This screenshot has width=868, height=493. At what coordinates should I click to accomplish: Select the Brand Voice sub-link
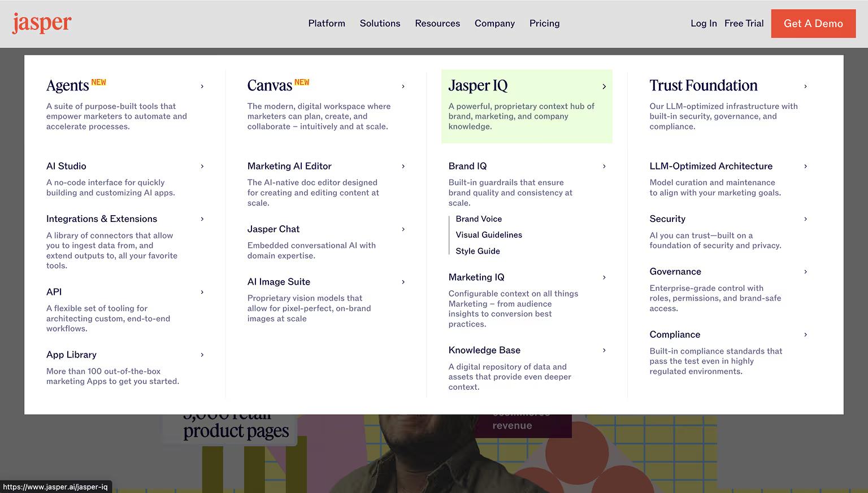pyautogui.click(x=479, y=219)
